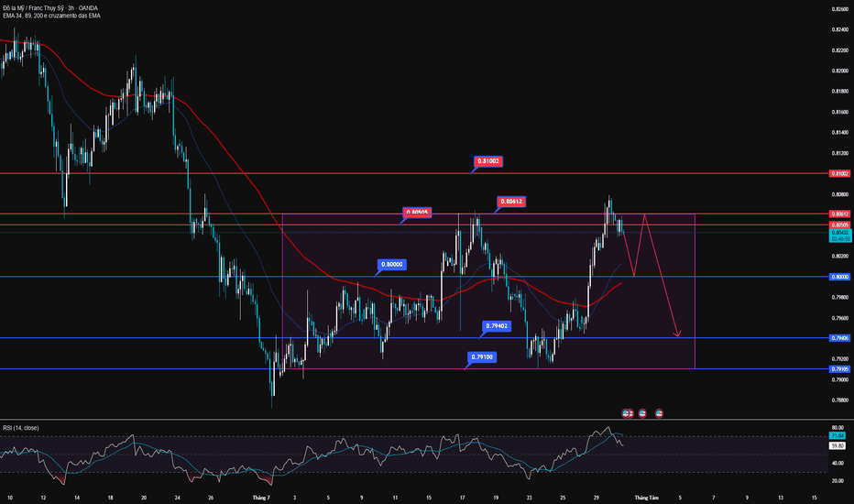Click the EMA 34, 89, 200 indicator legend
The height and width of the screenshot is (504, 854).
51,17
